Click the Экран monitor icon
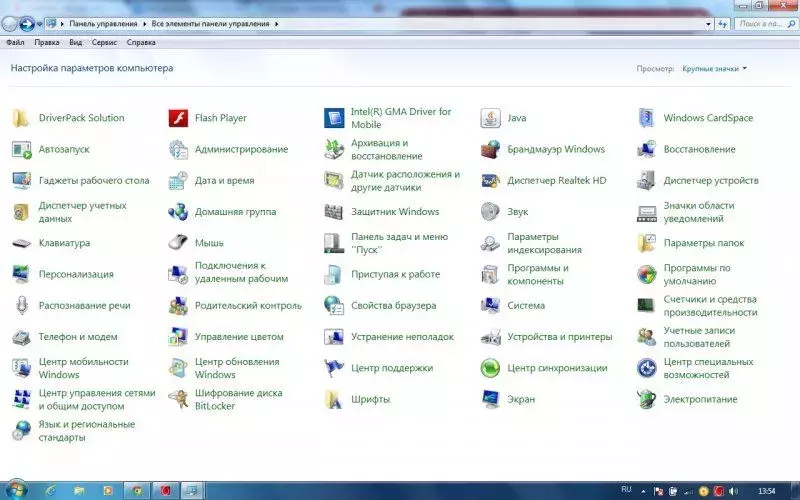Image resolution: width=800 pixels, height=500 pixels. (x=490, y=399)
